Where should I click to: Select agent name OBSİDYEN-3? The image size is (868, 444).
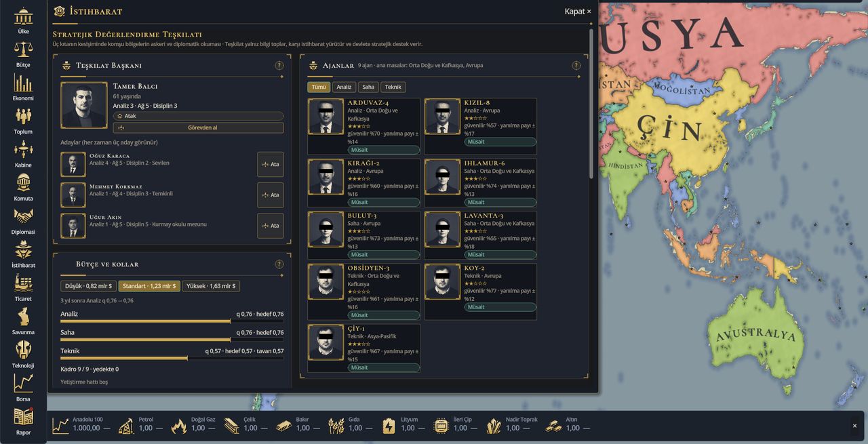pyautogui.click(x=368, y=268)
